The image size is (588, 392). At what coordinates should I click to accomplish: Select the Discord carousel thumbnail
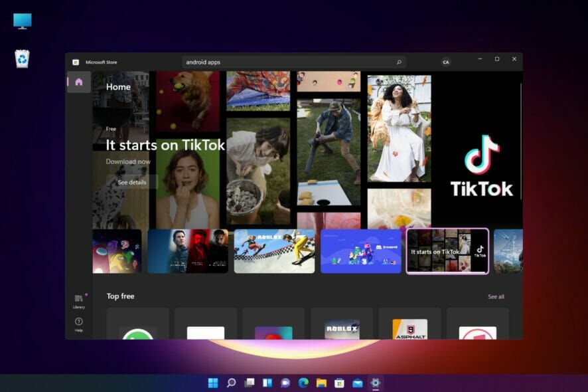[x=361, y=251]
